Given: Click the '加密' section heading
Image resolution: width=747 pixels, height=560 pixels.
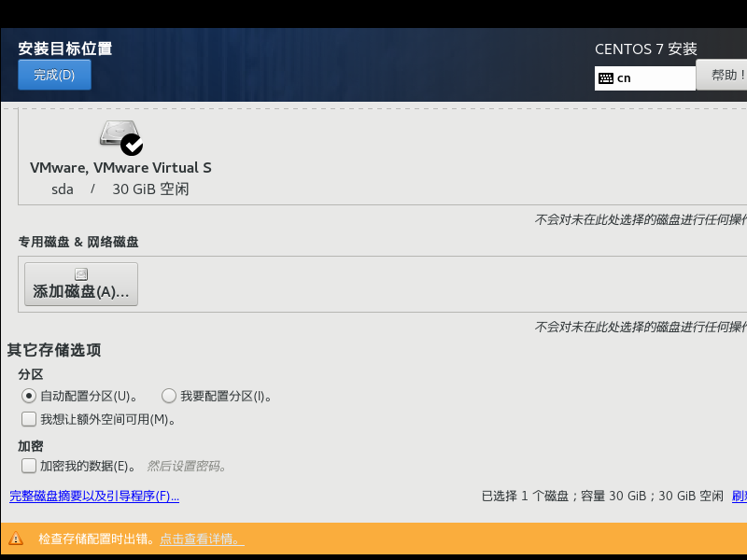Looking at the screenshot, I should pos(31,446).
